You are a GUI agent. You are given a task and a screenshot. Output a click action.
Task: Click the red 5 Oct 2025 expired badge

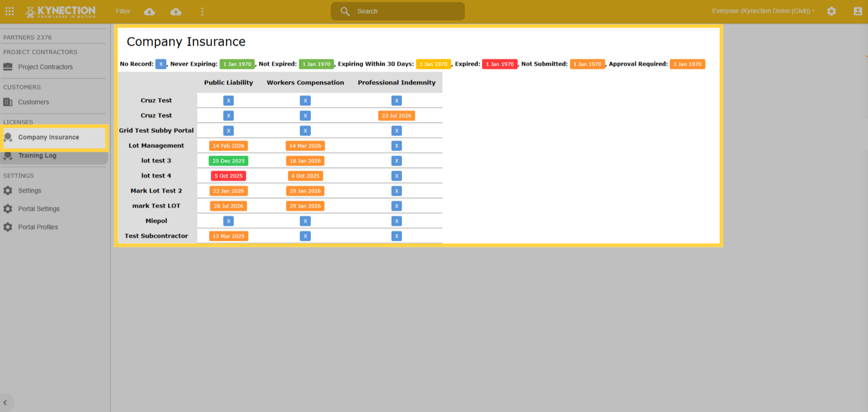pos(229,176)
